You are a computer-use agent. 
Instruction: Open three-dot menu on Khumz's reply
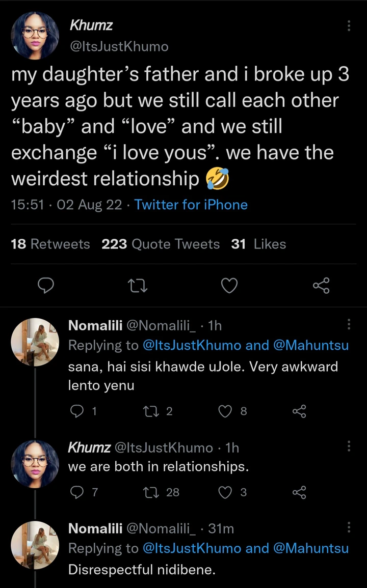(349, 446)
